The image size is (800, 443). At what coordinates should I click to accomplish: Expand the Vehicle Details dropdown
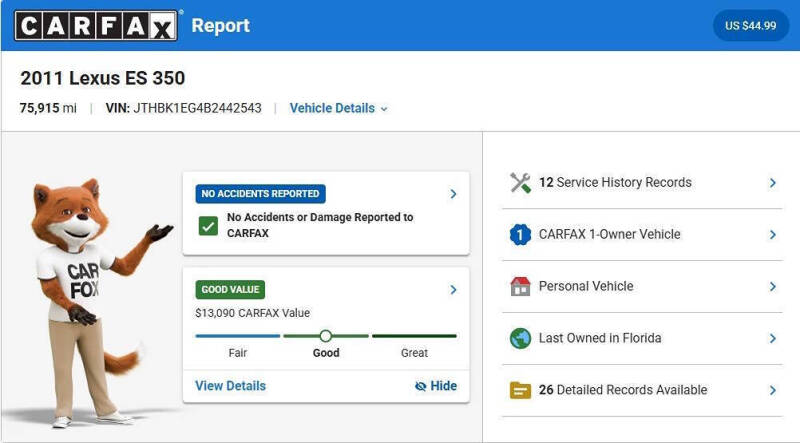click(x=338, y=108)
